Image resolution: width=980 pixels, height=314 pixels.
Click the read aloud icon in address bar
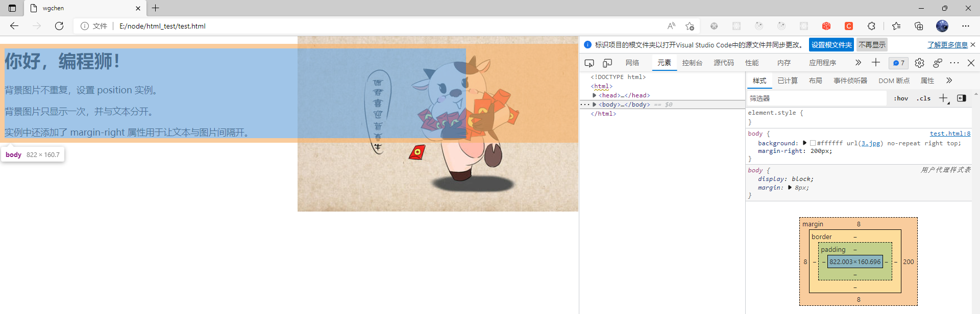coord(671,26)
